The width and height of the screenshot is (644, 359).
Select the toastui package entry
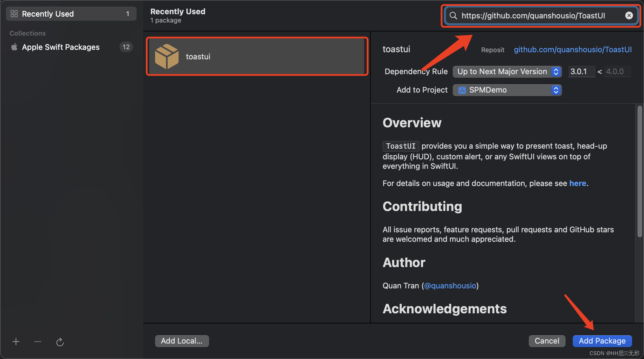258,56
